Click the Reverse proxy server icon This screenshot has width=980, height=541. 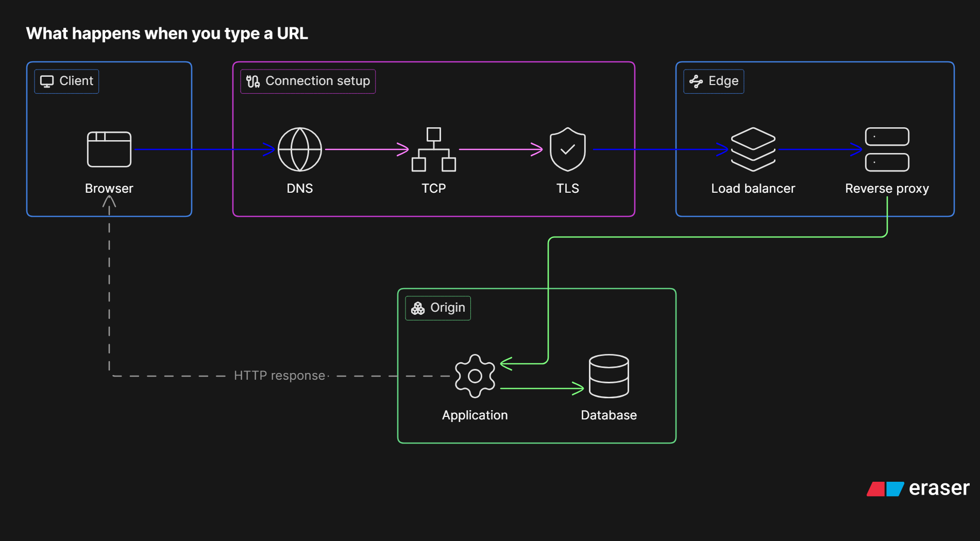point(887,149)
